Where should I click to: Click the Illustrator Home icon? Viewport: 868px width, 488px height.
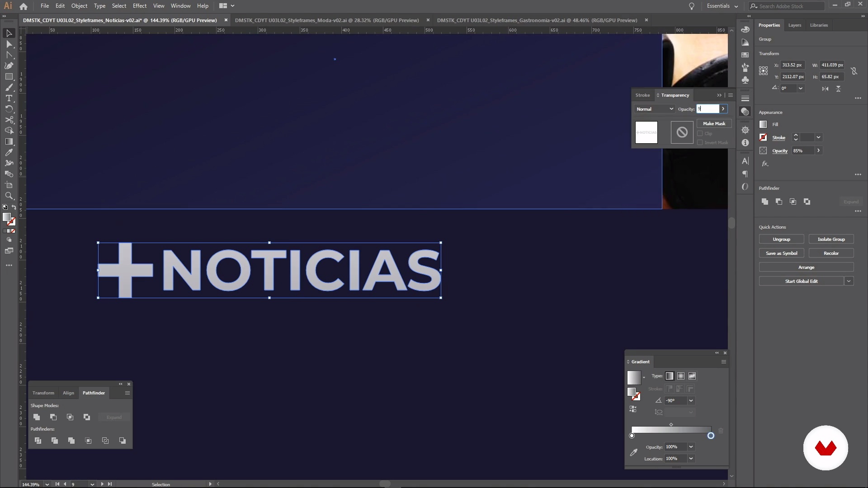(24, 6)
